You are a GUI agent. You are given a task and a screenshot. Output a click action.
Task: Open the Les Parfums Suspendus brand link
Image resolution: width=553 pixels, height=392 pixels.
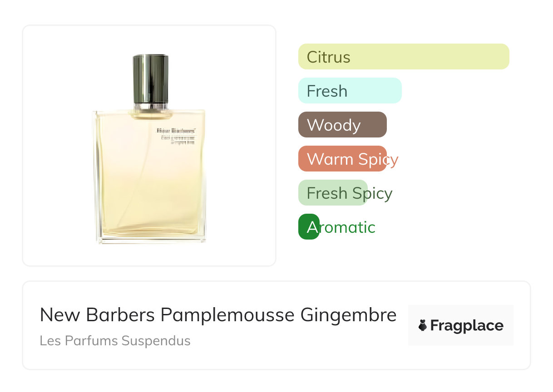(x=115, y=341)
